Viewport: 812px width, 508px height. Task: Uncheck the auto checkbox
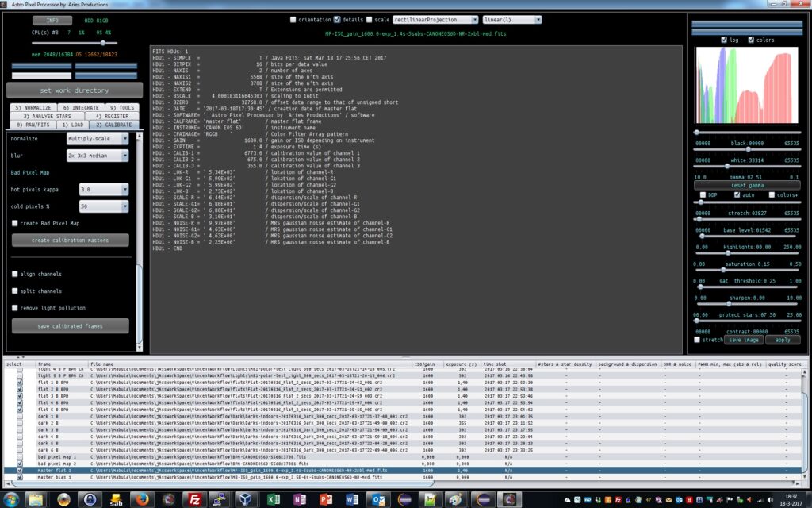[737, 195]
